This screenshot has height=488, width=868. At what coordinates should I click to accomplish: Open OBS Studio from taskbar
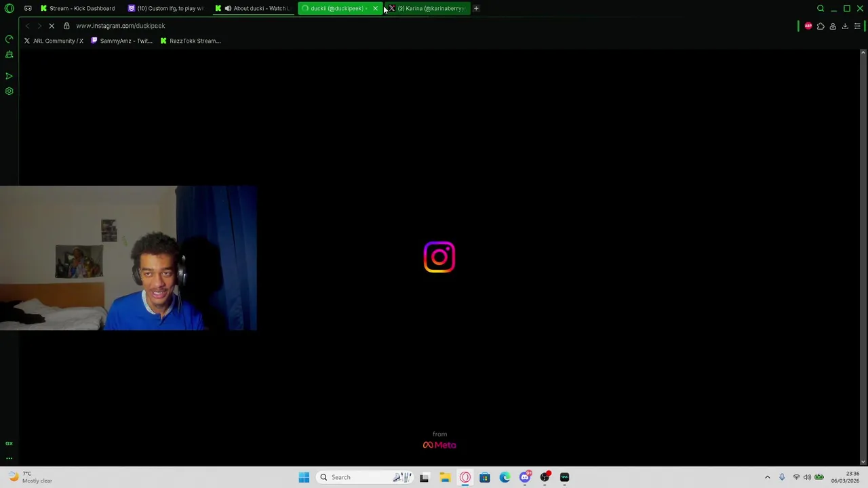pos(545,477)
